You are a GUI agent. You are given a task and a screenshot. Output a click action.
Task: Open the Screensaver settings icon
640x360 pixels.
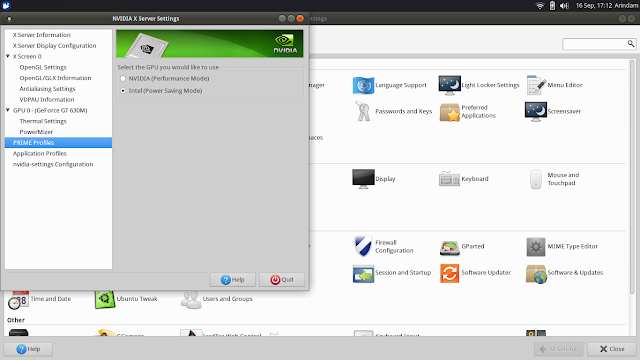click(536, 111)
